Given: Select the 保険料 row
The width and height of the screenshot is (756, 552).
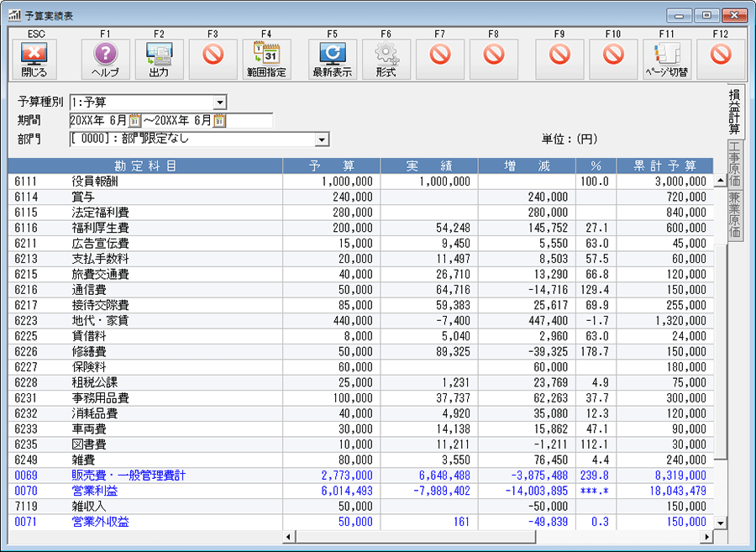Looking at the screenshot, I should coord(360,367).
